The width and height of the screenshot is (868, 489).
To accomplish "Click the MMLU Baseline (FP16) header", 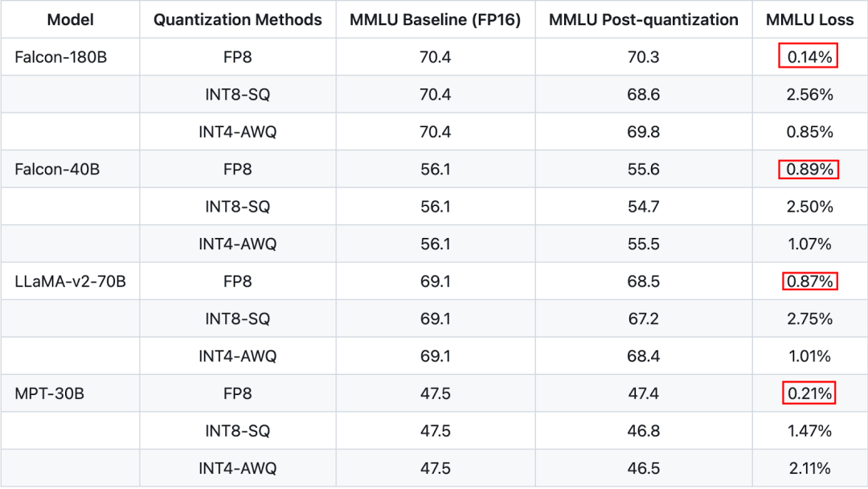I will (436, 20).
